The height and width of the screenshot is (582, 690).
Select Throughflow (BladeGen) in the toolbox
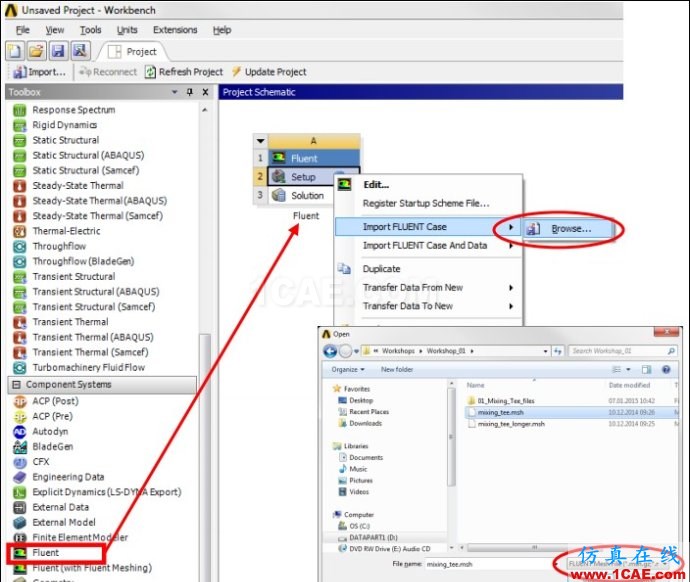(83, 261)
